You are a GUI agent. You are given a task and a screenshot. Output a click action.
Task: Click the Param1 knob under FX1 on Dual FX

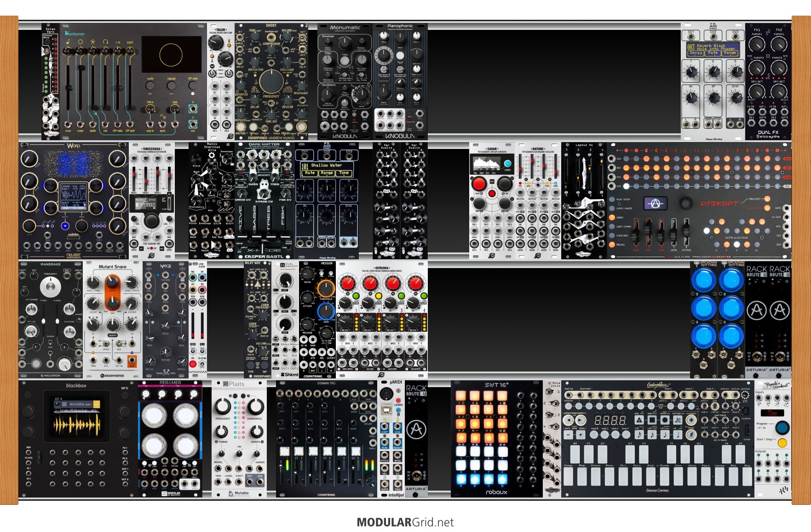[757, 45]
